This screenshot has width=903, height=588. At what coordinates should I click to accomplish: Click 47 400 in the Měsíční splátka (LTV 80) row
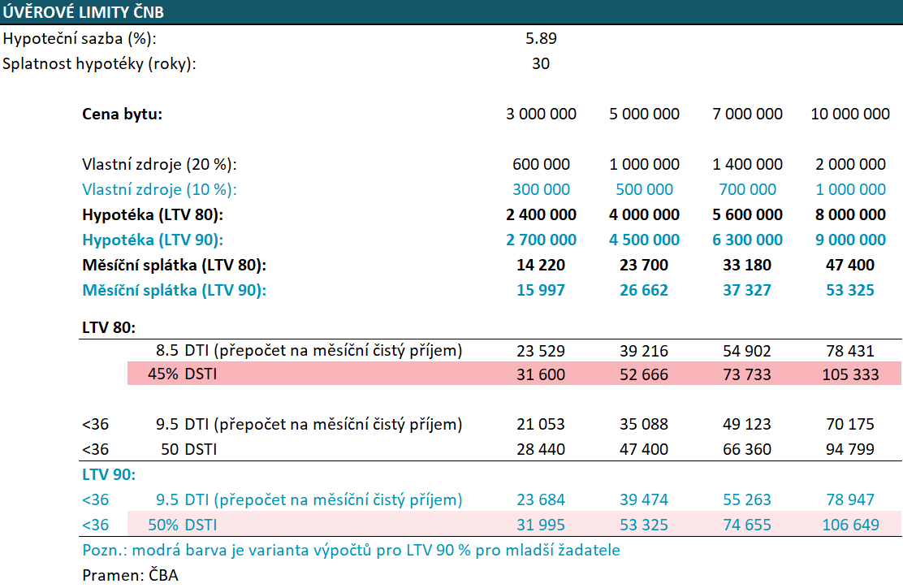[850, 266]
